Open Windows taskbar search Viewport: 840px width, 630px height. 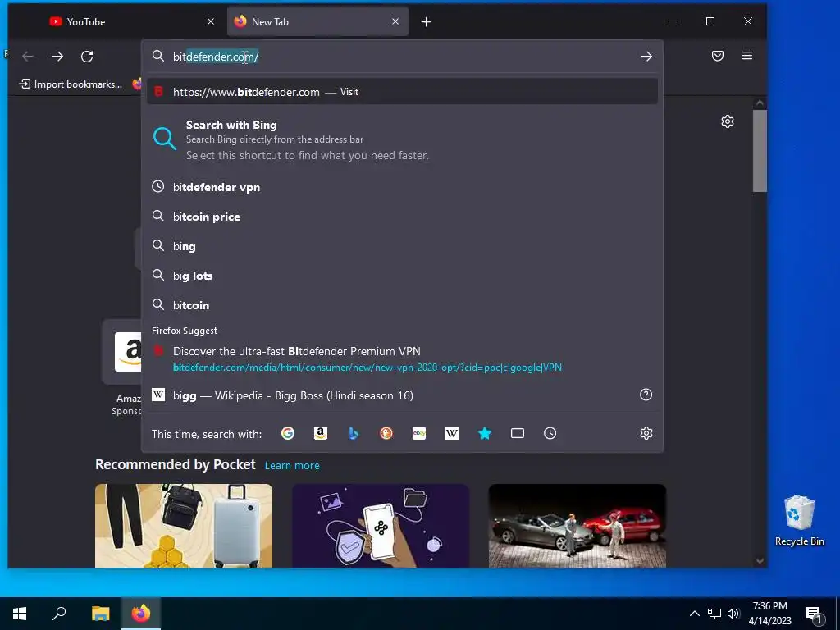point(59,614)
